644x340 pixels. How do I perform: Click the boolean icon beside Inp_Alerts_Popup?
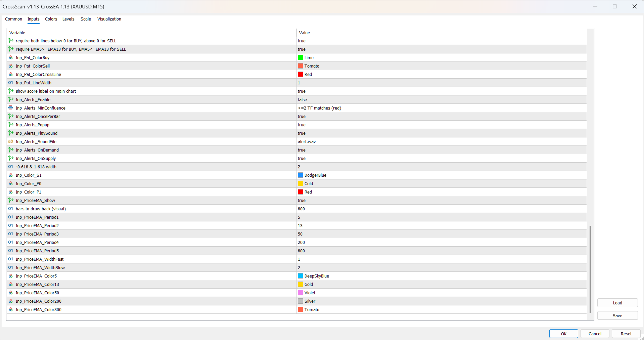click(x=11, y=125)
